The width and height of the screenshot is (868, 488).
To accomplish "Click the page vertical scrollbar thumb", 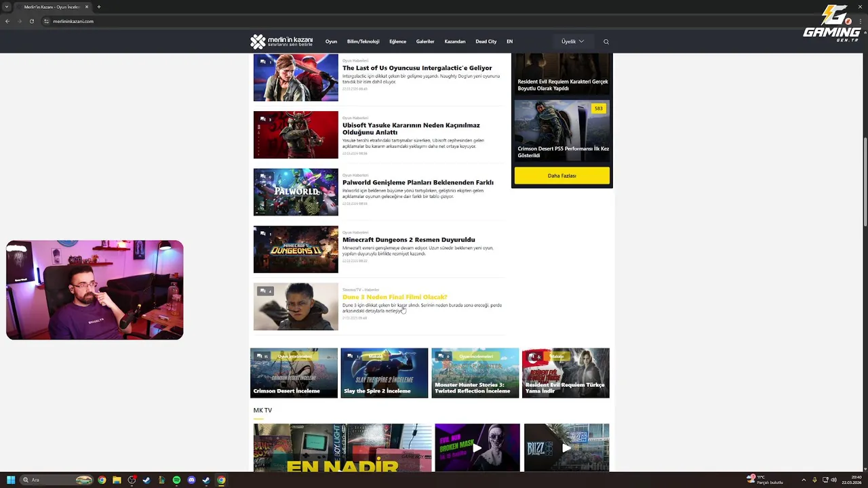I will (x=865, y=182).
